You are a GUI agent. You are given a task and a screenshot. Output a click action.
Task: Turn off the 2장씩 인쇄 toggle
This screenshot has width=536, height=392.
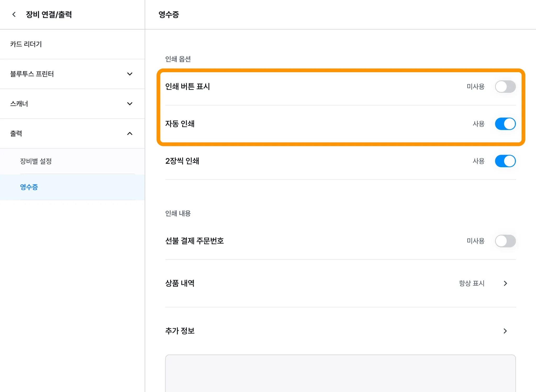[505, 161]
